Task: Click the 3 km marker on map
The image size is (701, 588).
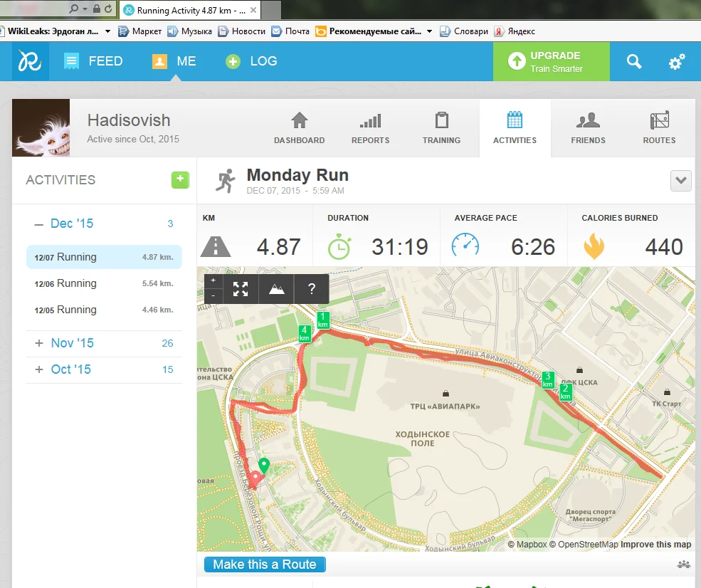Action: click(x=548, y=379)
